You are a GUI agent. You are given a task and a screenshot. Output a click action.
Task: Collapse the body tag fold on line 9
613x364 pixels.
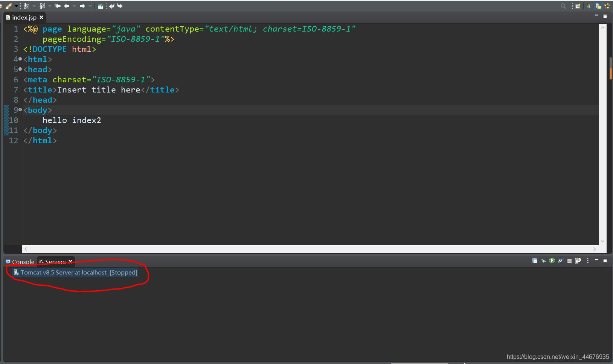[x=20, y=110]
